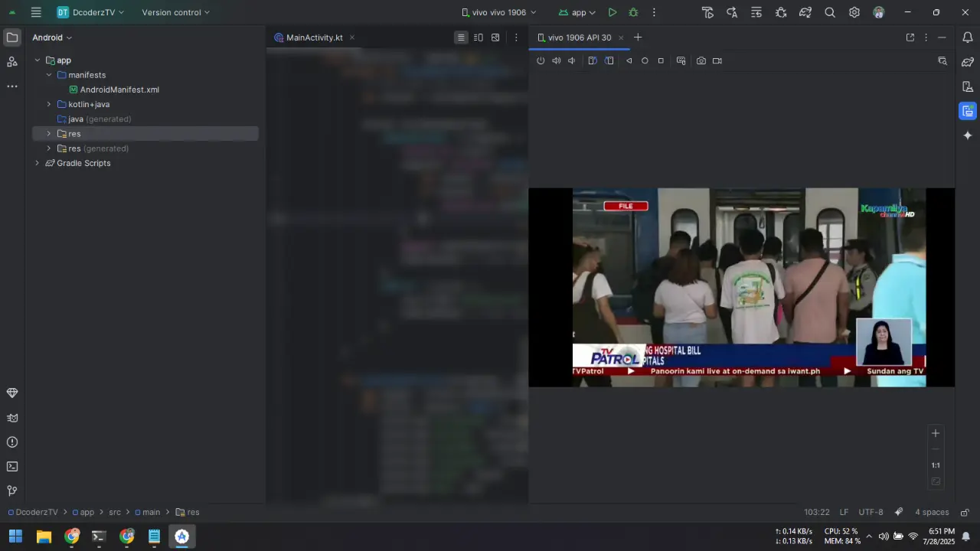Image resolution: width=980 pixels, height=551 pixels.
Task: Close the MainActivity.kt tab
Action: (351, 37)
